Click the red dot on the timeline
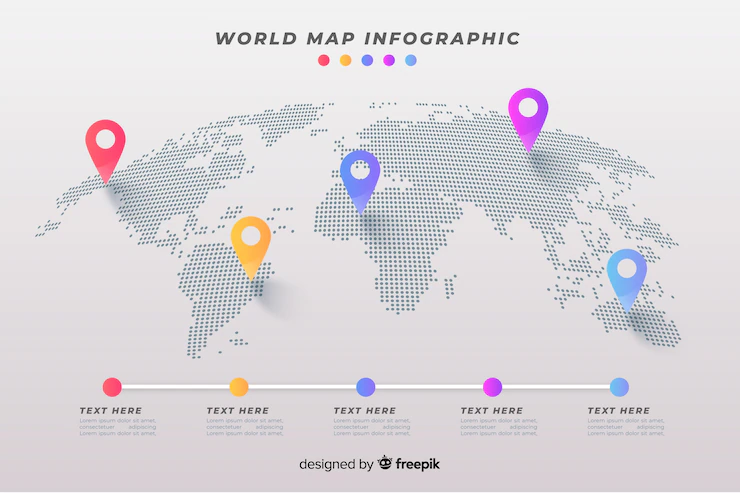The height and width of the screenshot is (493, 740). click(112, 386)
